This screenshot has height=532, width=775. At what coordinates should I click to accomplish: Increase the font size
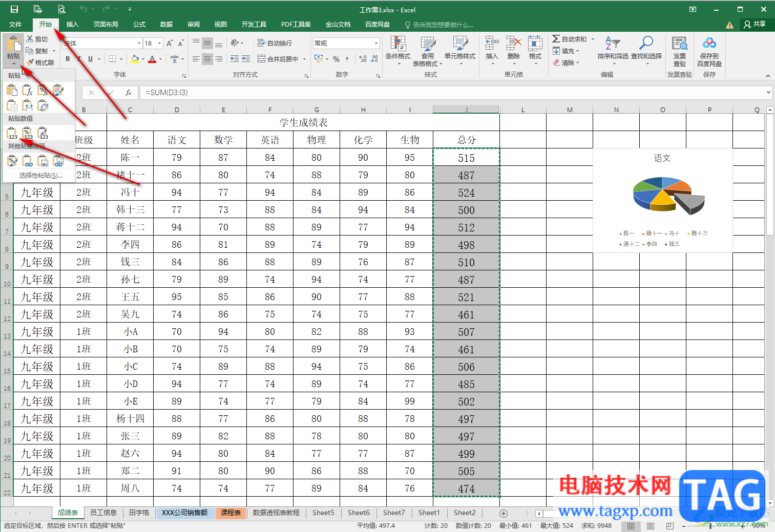(170, 44)
